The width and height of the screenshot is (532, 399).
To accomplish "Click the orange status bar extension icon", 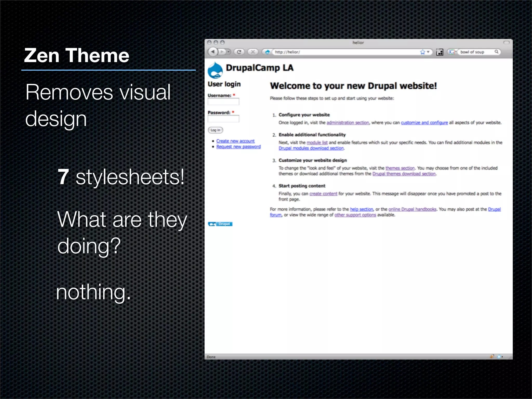I will click(492, 357).
